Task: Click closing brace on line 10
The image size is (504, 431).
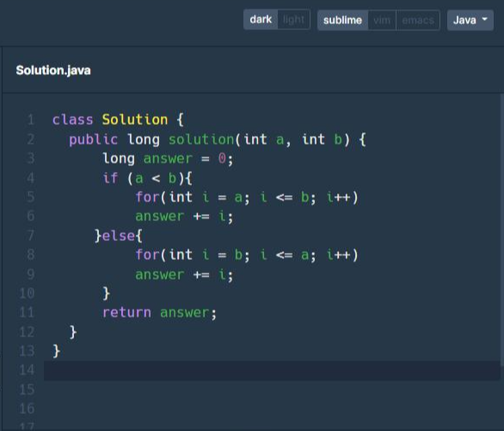Action: coord(106,293)
